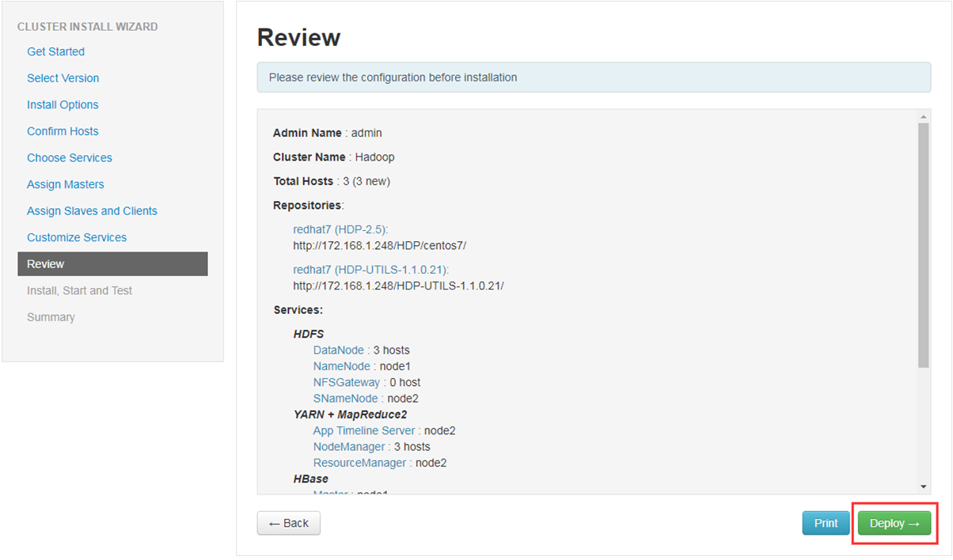Print the configuration review
The width and height of the screenshot is (953, 560).
826,524
